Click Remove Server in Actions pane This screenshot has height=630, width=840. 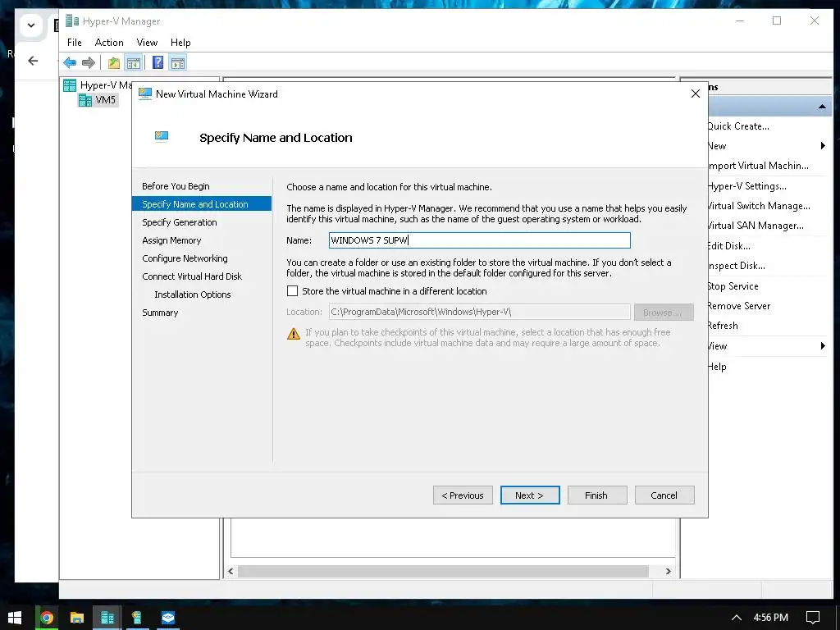tap(739, 306)
